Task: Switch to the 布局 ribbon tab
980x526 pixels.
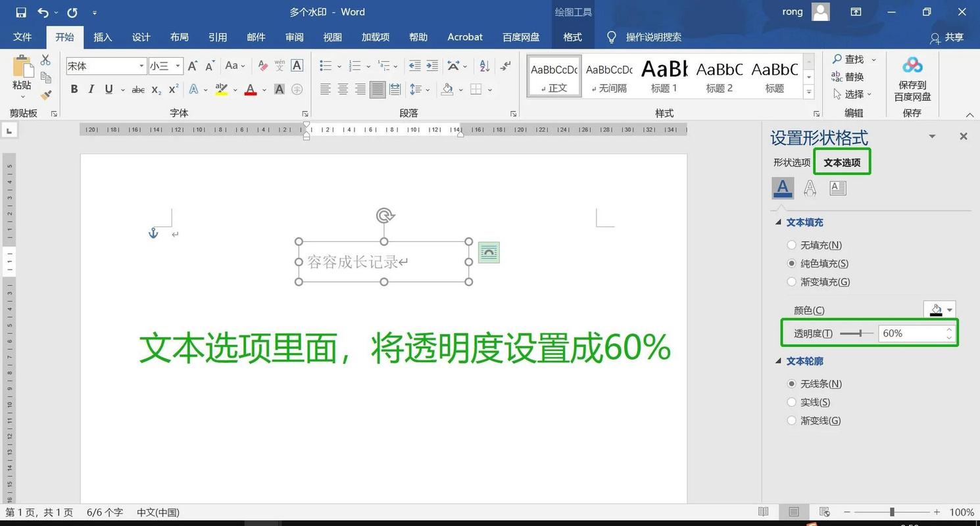Action: 180,37
